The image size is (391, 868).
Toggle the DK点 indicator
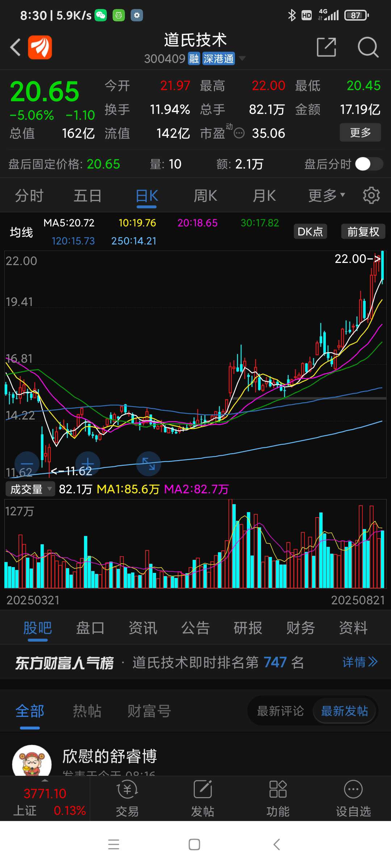coord(310,231)
